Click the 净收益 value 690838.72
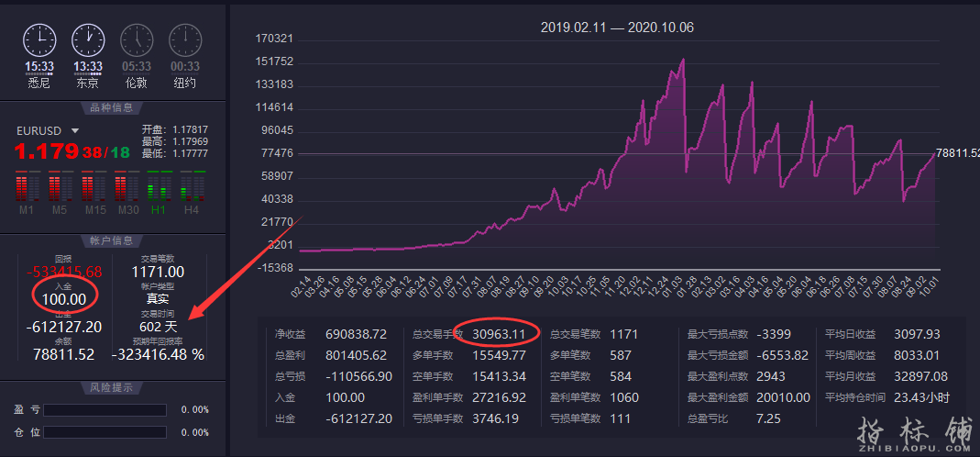Image resolution: width=980 pixels, height=457 pixels. (357, 334)
